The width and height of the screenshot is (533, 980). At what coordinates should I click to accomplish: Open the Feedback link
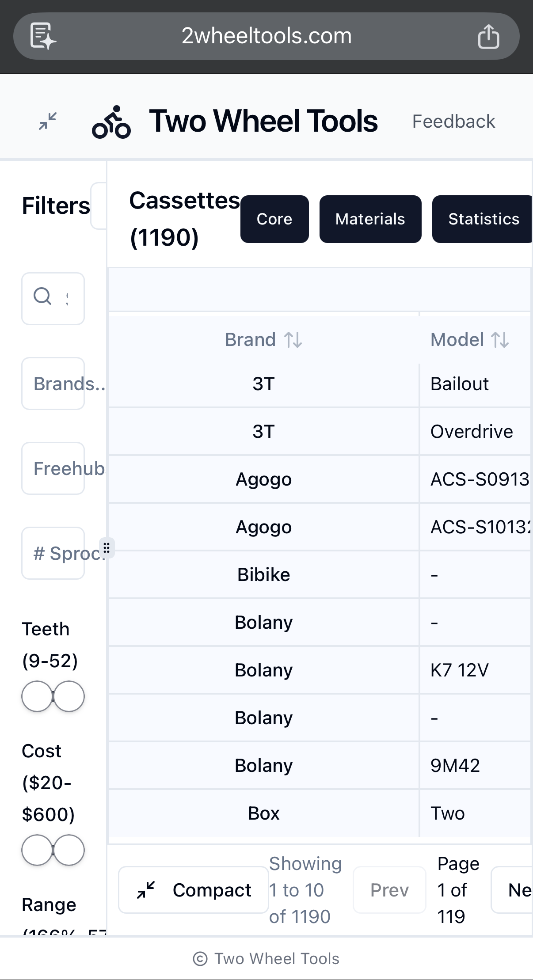(453, 122)
